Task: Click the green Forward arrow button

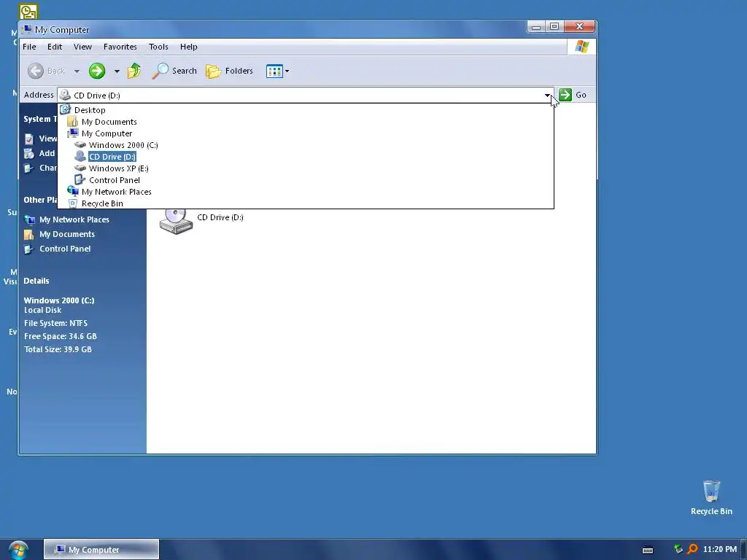Action: [x=97, y=71]
